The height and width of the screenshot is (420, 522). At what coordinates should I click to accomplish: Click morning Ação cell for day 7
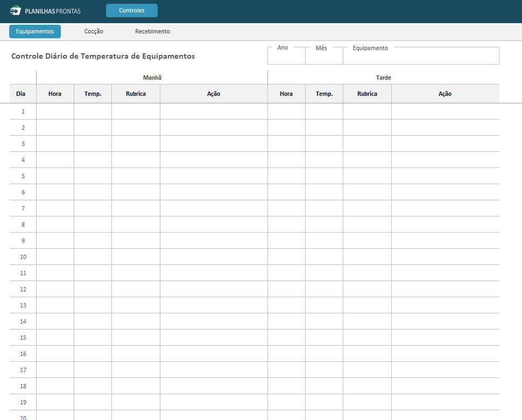(214, 208)
